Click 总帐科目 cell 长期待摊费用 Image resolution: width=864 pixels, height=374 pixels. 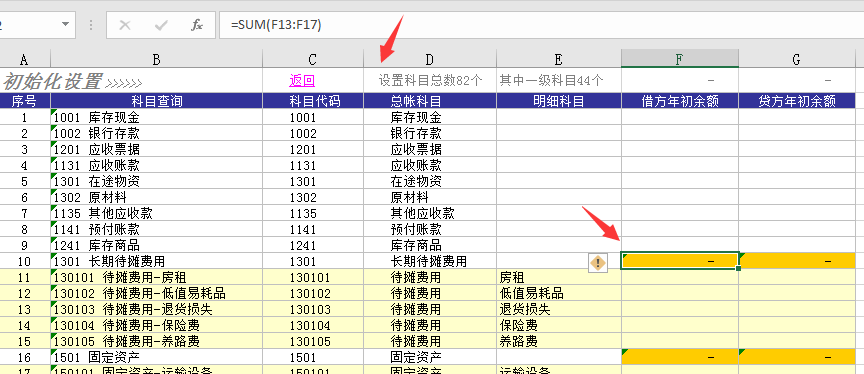coord(430,261)
